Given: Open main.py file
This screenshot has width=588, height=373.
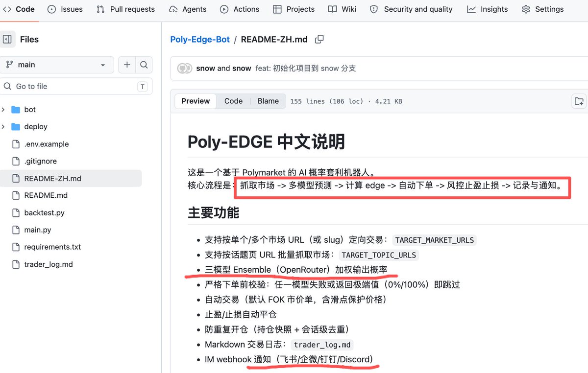Looking at the screenshot, I should (38, 230).
